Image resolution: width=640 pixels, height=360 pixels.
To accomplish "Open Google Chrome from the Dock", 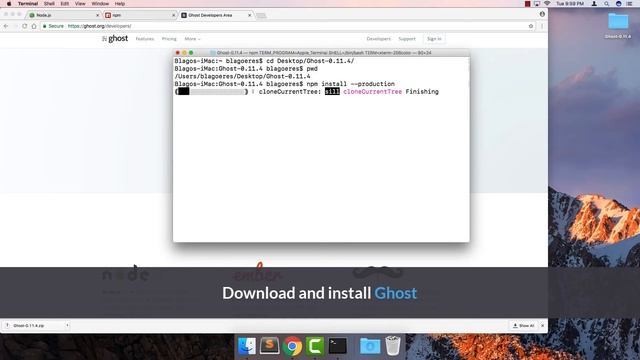I will [x=292, y=347].
